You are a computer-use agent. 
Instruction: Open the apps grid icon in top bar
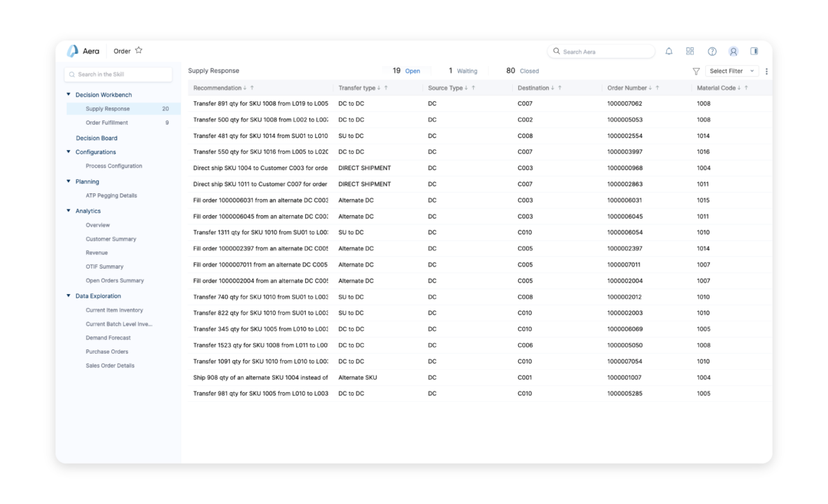click(x=690, y=51)
